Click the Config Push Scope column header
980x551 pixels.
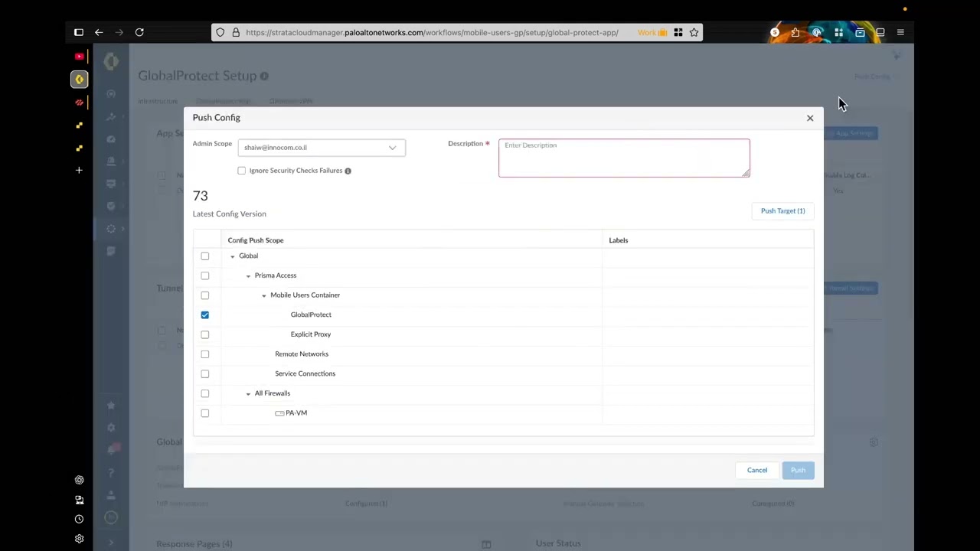point(256,240)
